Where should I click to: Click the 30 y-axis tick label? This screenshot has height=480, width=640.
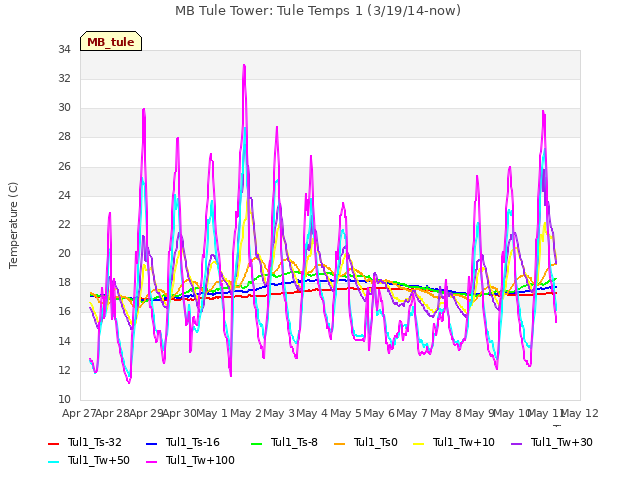64,108
